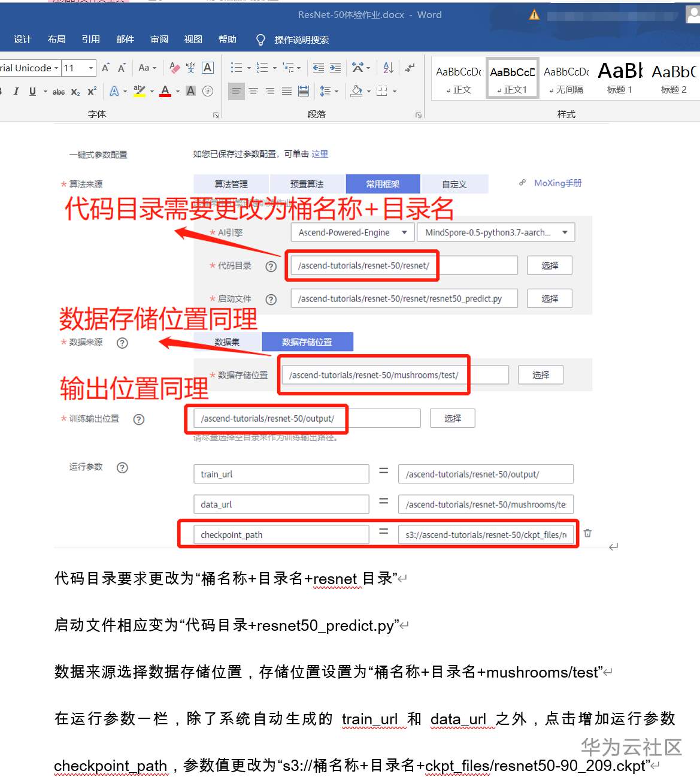Open the 审阅 ribbon tab
This screenshot has width=700, height=780.
click(x=159, y=40)
